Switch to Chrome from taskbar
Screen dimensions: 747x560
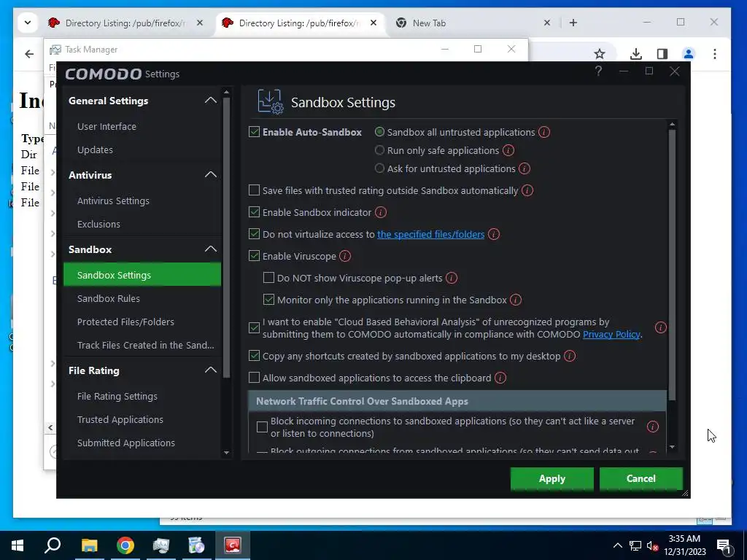(125, 545)
